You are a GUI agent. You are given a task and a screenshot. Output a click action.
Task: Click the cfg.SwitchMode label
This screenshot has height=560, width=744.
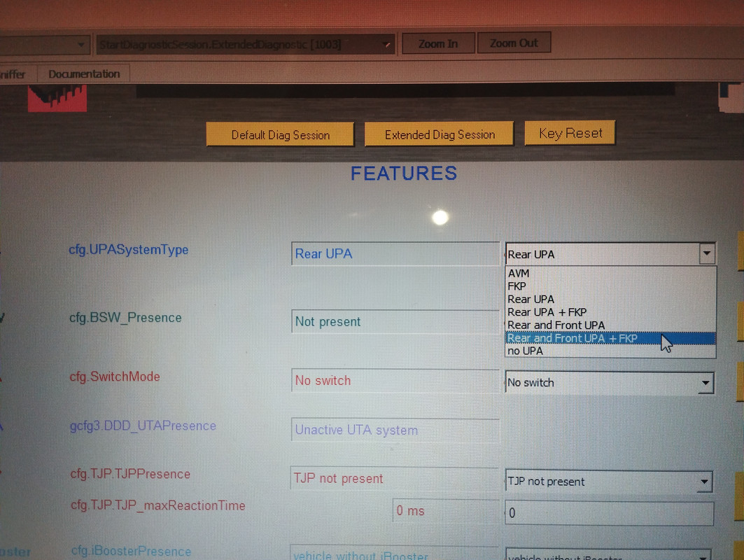(x=115, y=377)
